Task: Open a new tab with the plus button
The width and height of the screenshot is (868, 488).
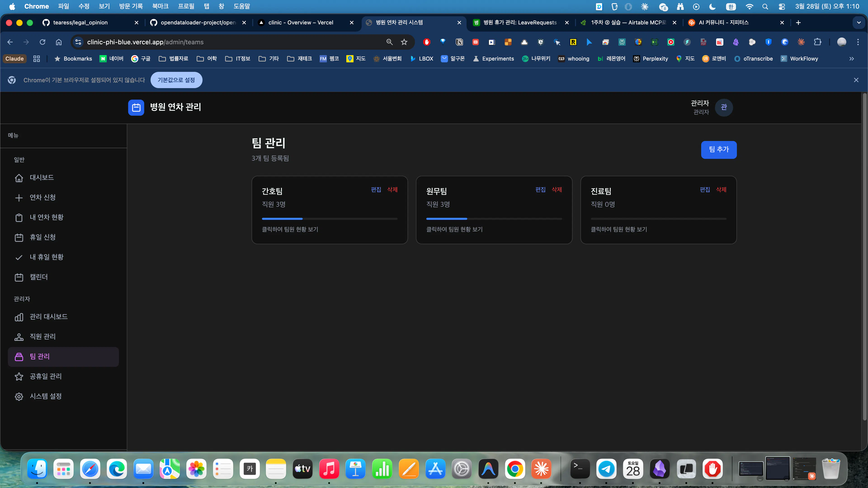Action: (798, 23)
